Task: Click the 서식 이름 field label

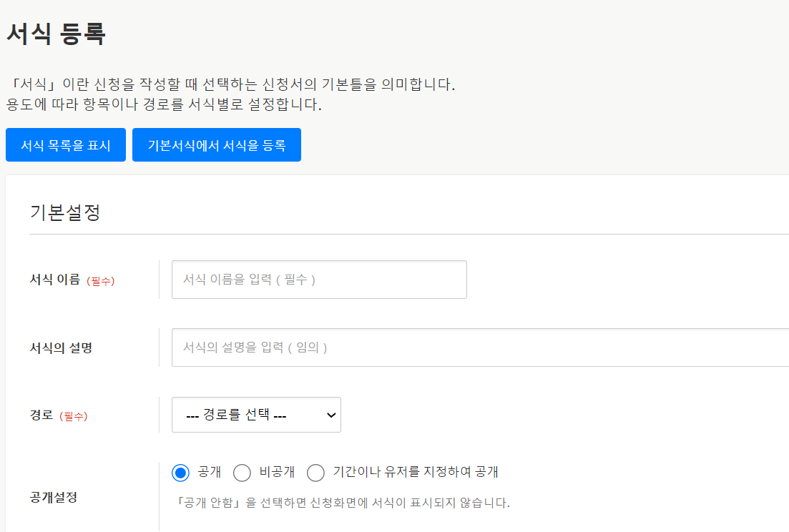Action: pos(54,280)
